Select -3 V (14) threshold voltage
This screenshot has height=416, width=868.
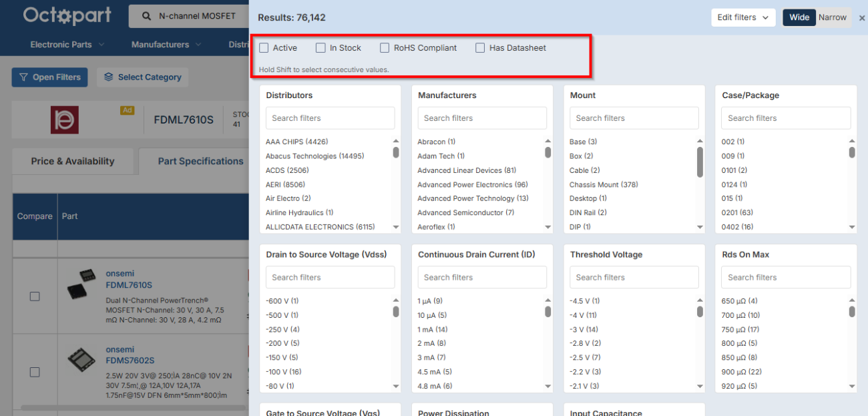tap(584, 329)
